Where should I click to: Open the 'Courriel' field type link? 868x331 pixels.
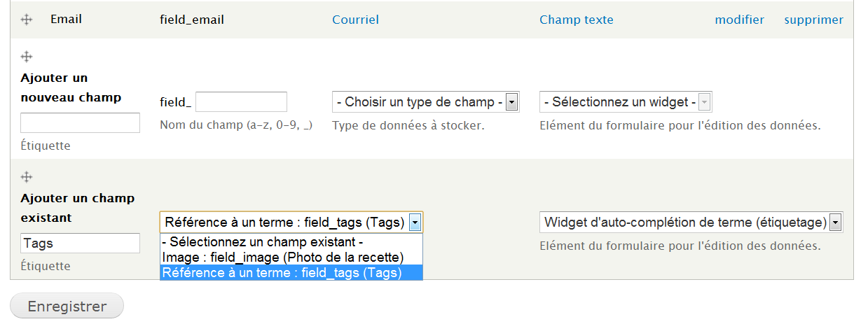355,20
